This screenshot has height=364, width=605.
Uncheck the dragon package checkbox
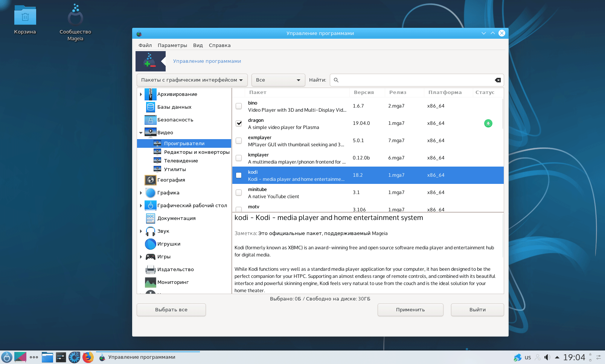coord(239,123)
